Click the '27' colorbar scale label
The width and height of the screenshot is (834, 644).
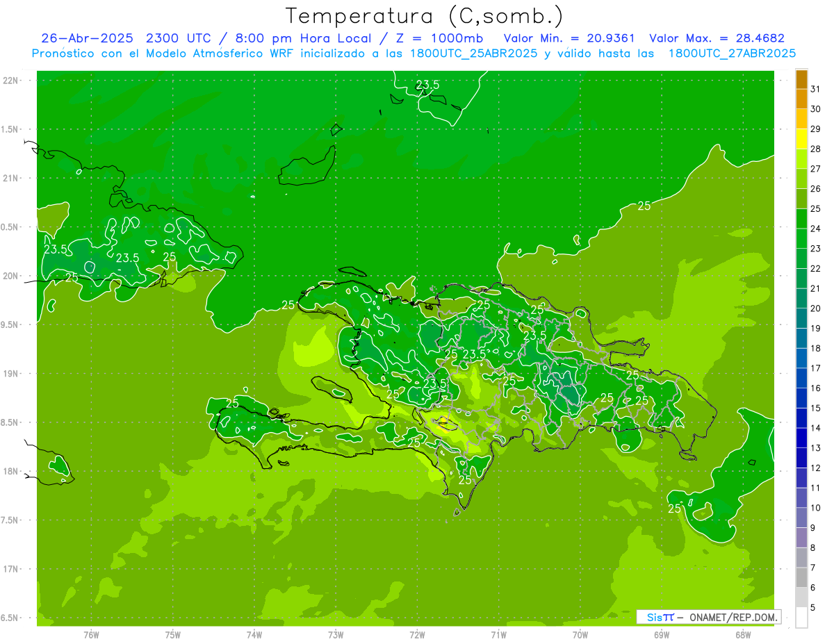coord(816,168)
